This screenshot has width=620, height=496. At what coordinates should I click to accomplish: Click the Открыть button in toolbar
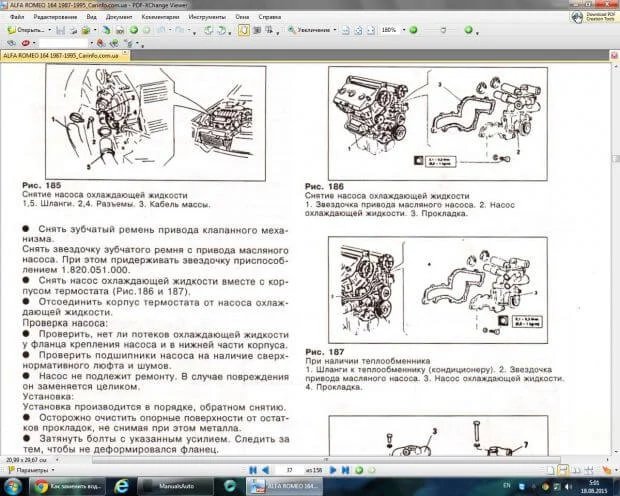pos(26,31)
